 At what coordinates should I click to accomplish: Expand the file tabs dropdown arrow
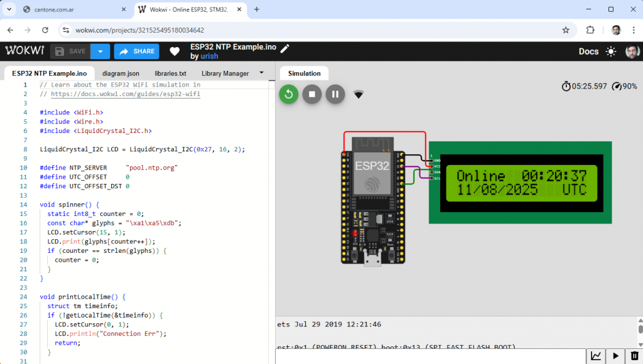[x=262, y=73]
